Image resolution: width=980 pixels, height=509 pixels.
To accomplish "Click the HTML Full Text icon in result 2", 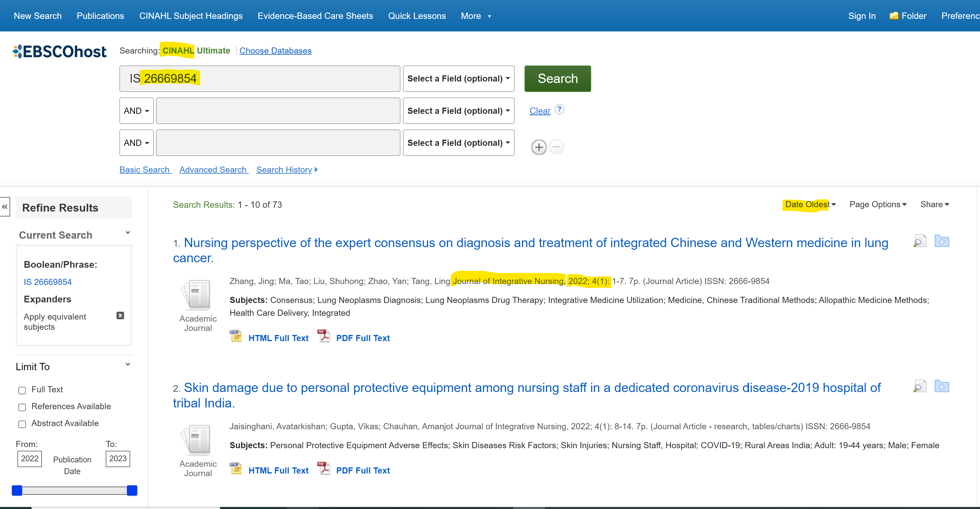I will click(236, 469).
